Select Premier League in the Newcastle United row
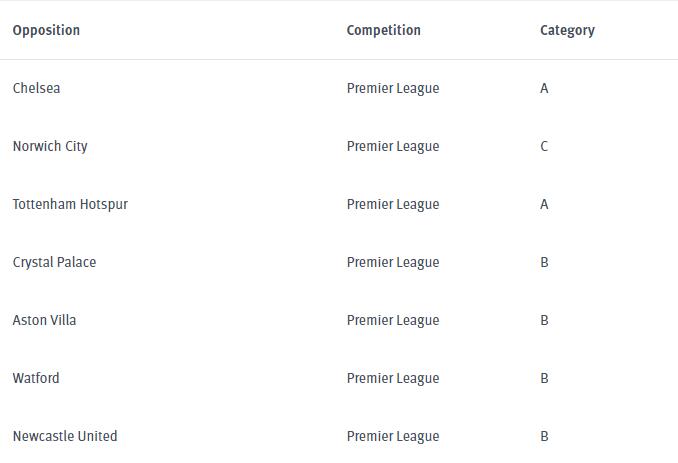Screen dimensions: 678x463 click(393, 436)
